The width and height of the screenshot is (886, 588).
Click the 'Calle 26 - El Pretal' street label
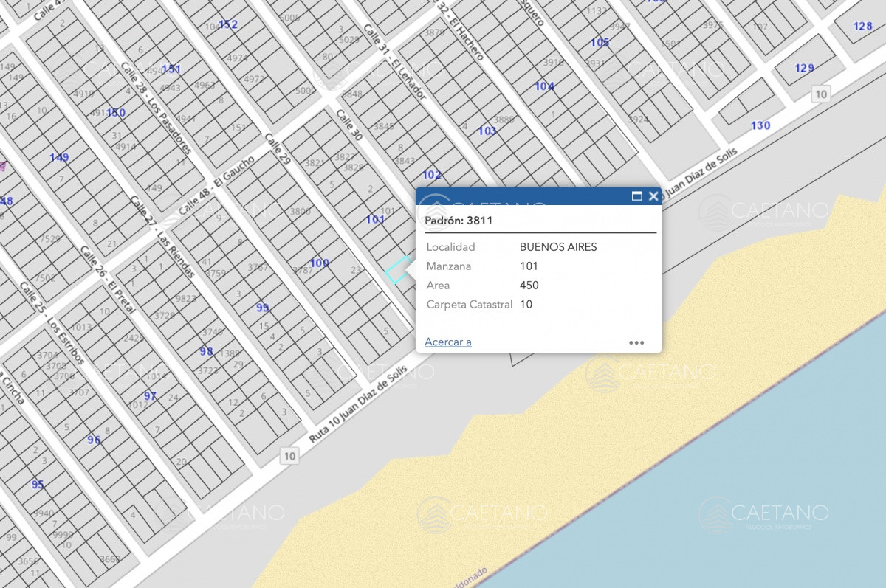tap(108, 278)
